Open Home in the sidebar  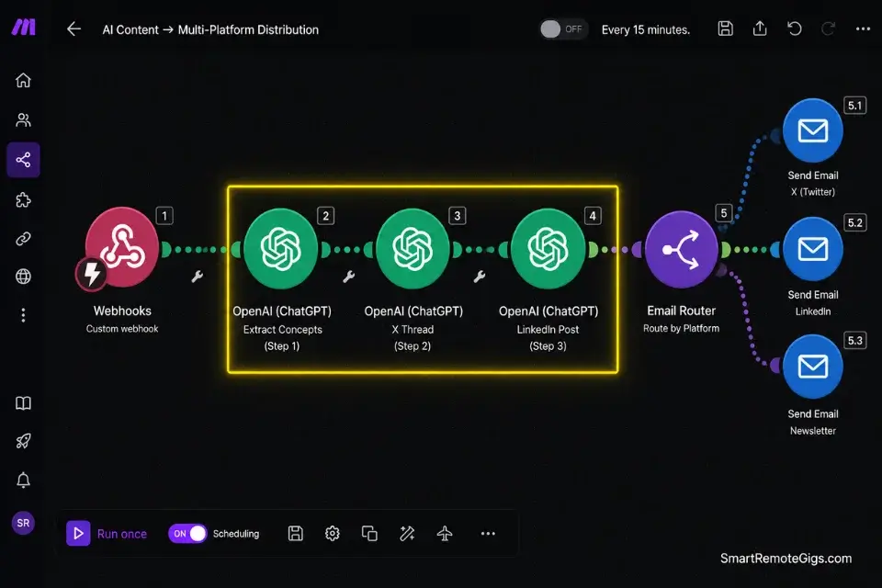point(23,80)
